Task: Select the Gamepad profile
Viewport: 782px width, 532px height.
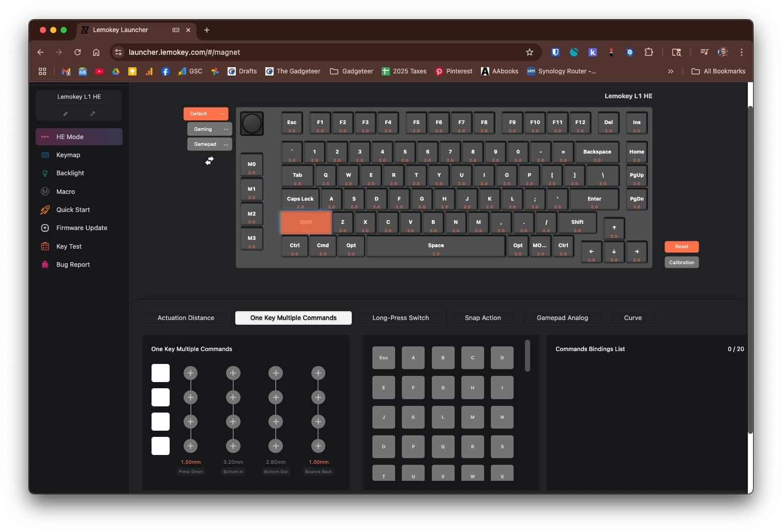Action: (209, 144)
